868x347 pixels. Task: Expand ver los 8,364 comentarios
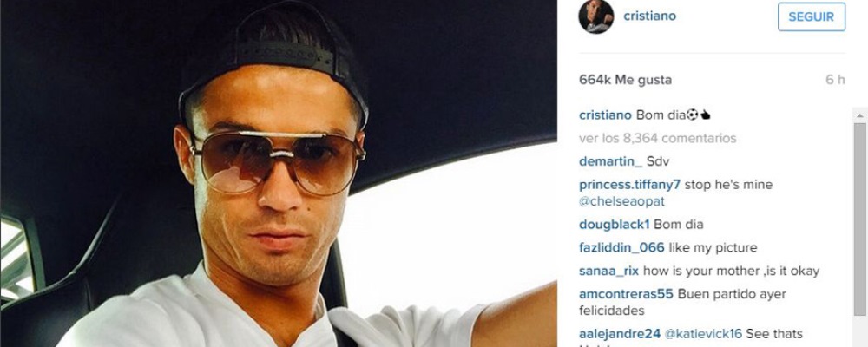658,138
